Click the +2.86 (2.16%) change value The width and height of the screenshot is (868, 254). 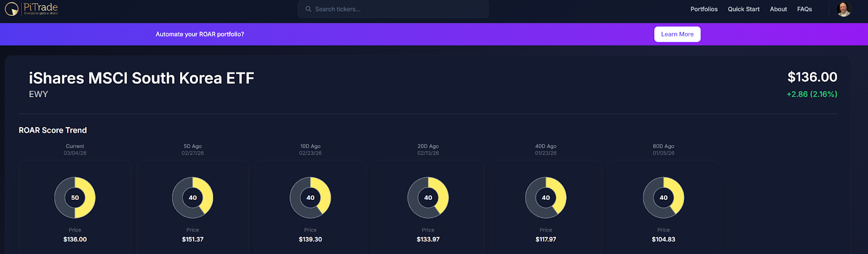tap(812, 94)
